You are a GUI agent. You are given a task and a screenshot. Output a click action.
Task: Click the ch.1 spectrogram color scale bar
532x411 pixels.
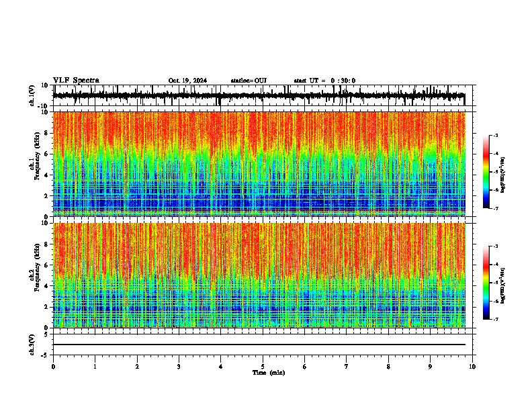coord(486,172)
